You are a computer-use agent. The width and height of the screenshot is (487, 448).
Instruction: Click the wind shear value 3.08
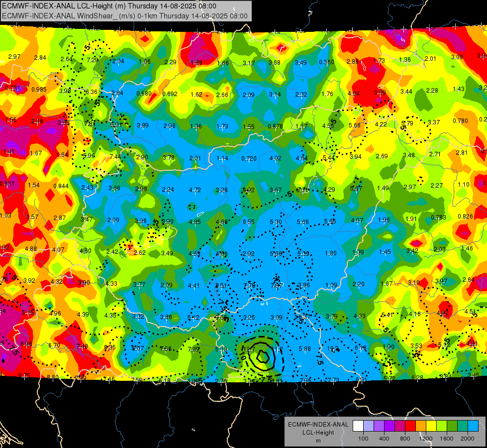coord(457,57)
